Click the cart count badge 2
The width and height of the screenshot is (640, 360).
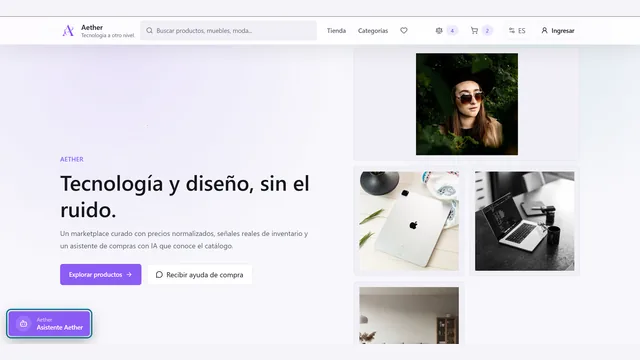click(x=487, y=31)
